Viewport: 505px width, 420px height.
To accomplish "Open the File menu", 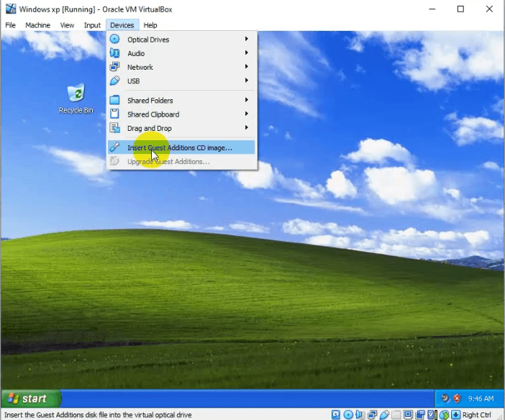I will pos(10,25).
